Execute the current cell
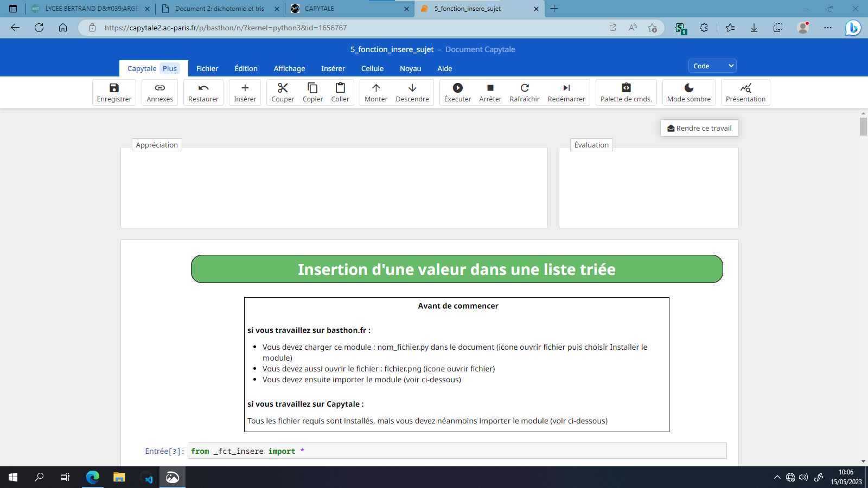This screenshot has width=868, height=488. (x=457, y=92)
